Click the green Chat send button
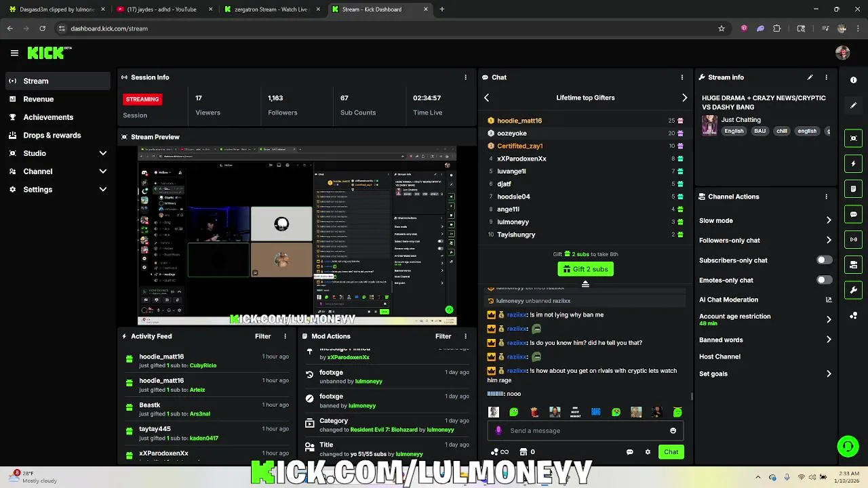The height and width of the screenshot is (488, 868). pyautogui.click(x=671, y=452)
